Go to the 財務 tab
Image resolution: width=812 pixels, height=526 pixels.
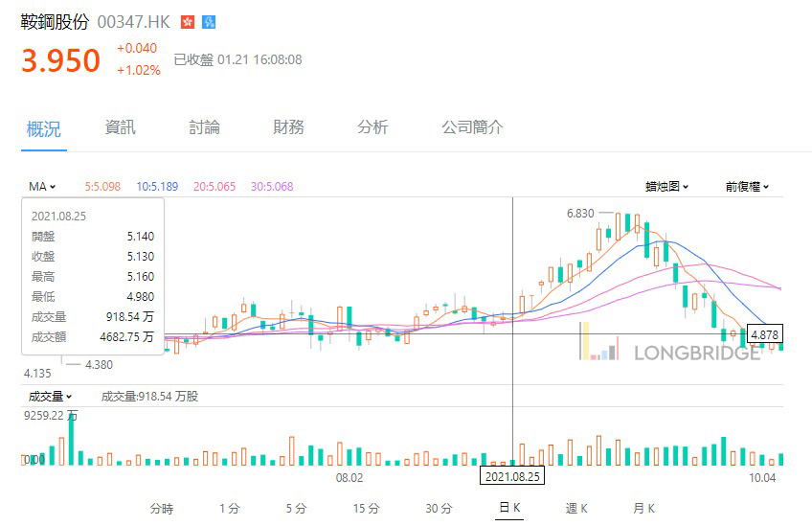pos(288,127)
